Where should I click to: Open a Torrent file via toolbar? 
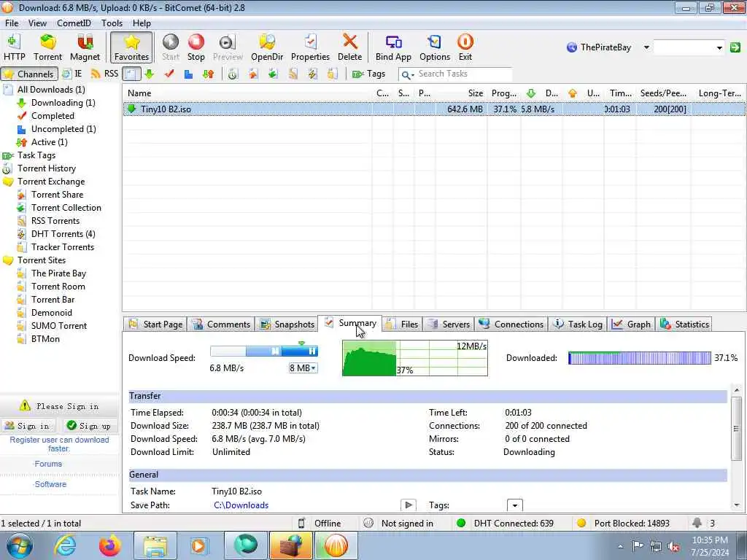coord(47,47)
